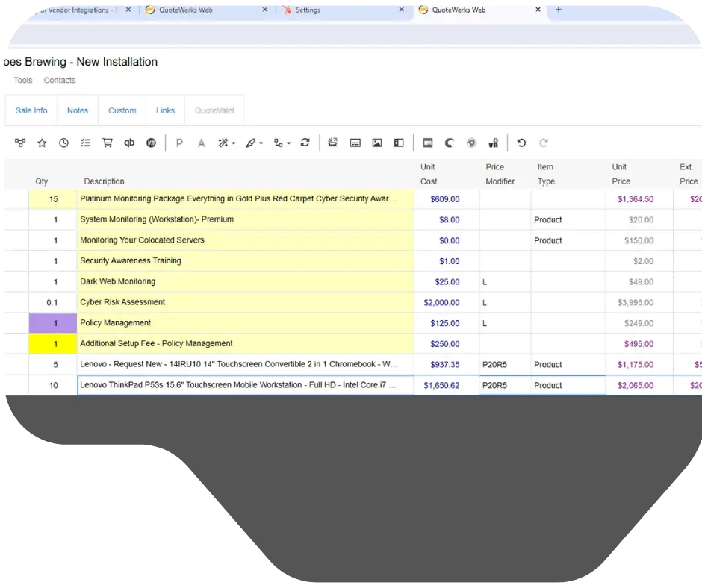Screen dimensions: 702x588
Task: Toggle dark mode with the crescent icon
Action: point(449,143)
